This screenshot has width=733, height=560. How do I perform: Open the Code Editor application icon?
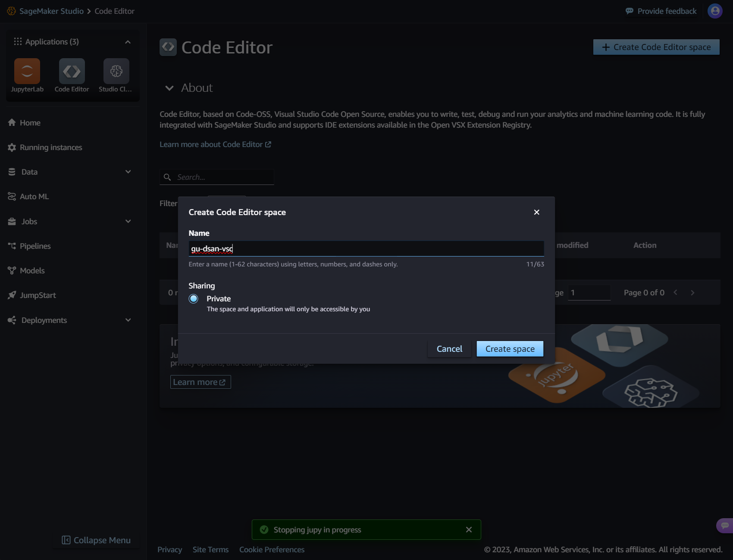point(72,71)
